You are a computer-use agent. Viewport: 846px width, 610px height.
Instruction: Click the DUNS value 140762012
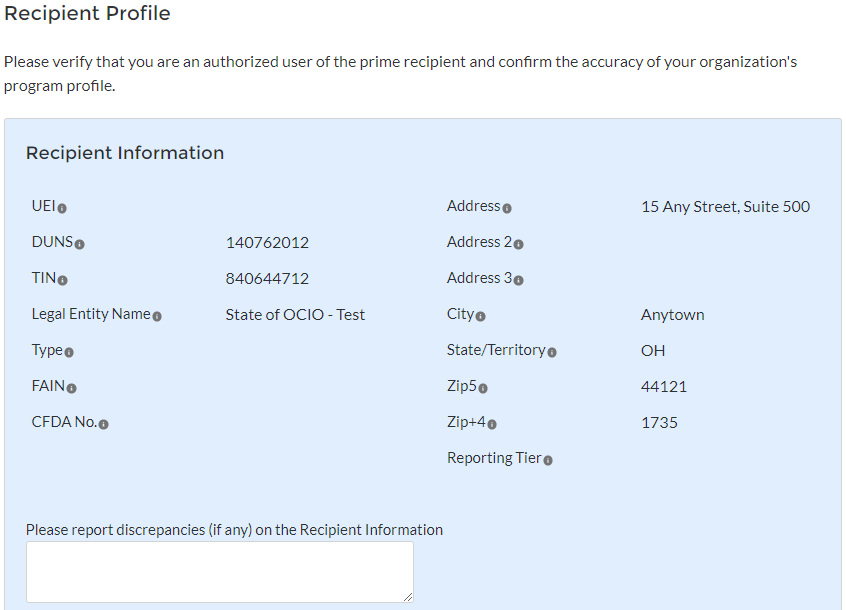click(x=267, y=243)
